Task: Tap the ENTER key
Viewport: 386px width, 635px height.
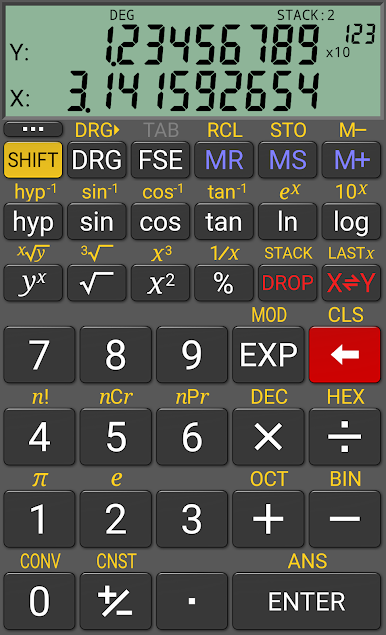Action: [x=307, y=601]
